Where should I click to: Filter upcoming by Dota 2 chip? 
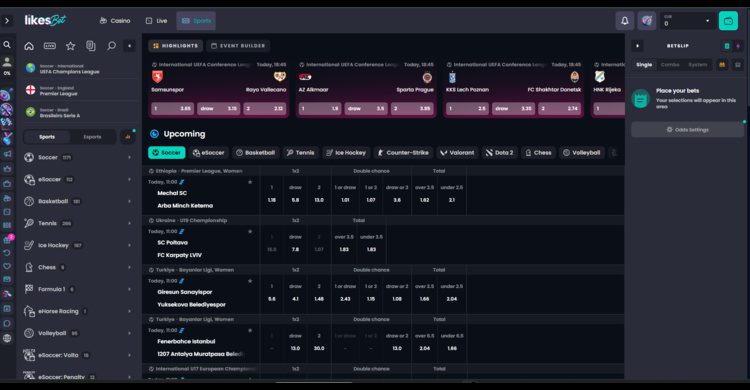click(500, 153)
